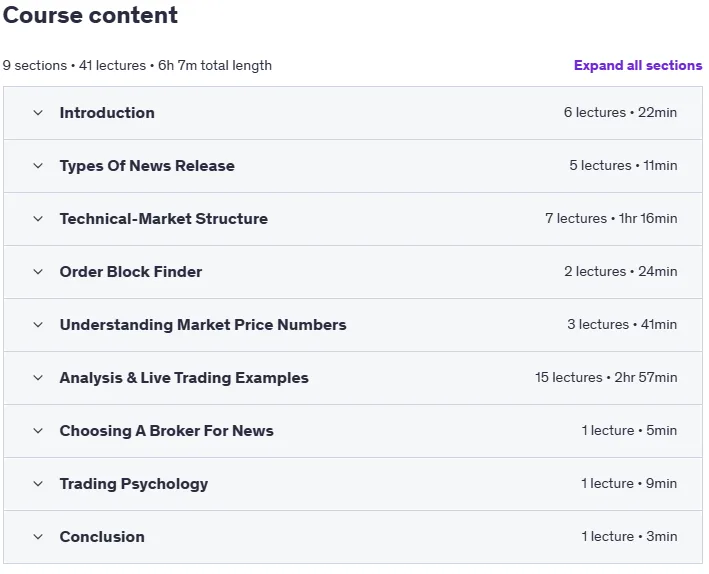Screen dimensions: 709x574
Task: Select Trading Psychology section heading
Action: pyautogui.click(x=134, y=484)
